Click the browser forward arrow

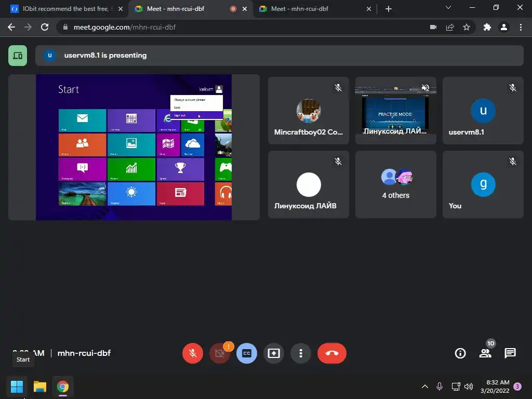(28, 27)
